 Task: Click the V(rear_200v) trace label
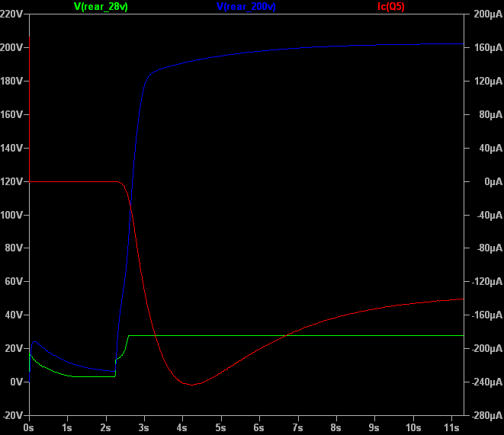pos(246,6)
